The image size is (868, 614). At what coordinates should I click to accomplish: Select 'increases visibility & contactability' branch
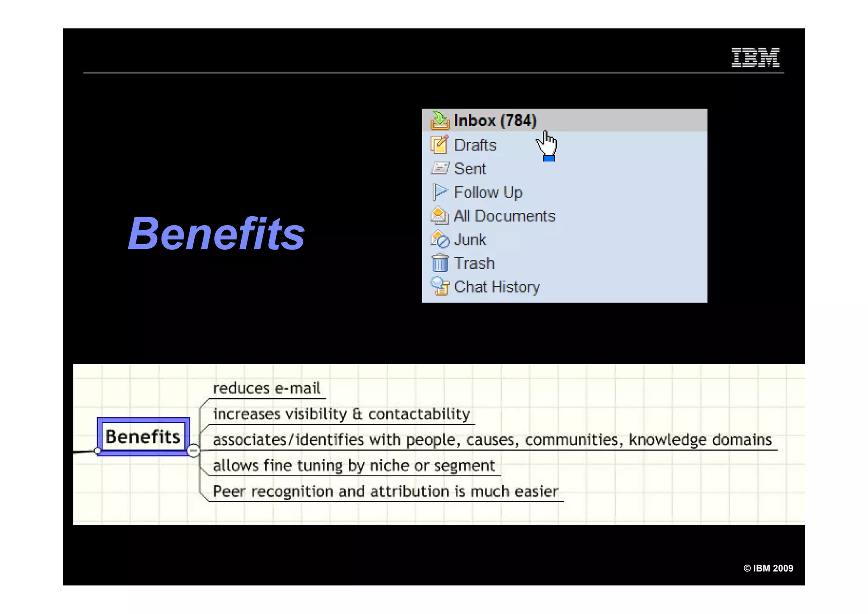pyautogui.click(x=342, y=414)
